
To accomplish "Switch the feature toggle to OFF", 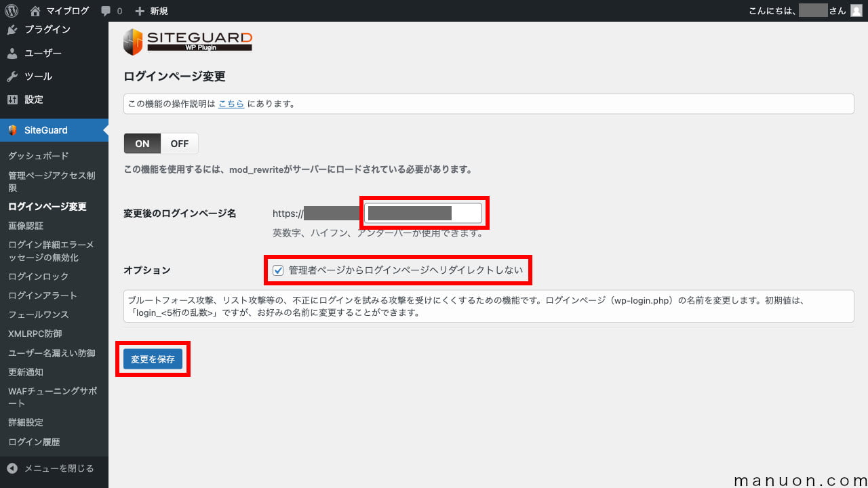I will coord(180,144).
